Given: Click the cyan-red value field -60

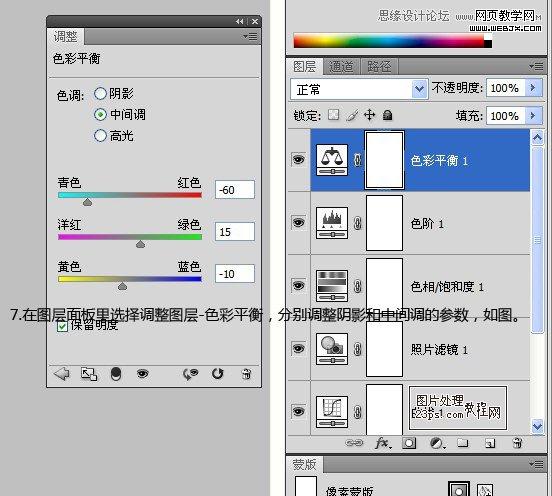Looking at the screenshot, I should (x=235, y=190).
